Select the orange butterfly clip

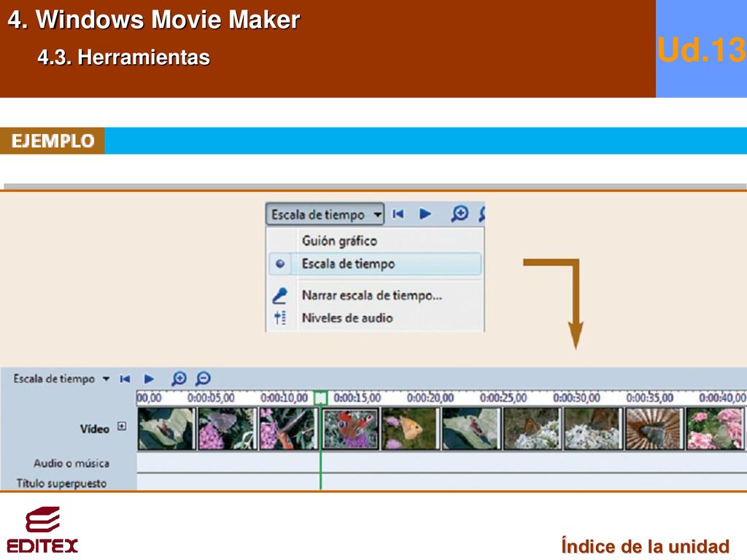(x=410, y=429)
